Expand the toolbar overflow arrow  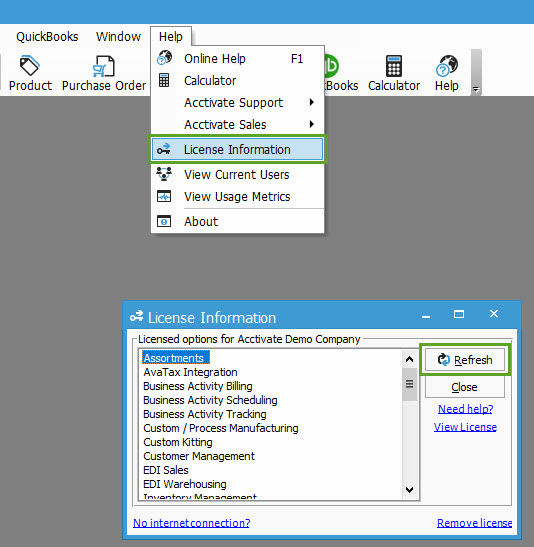pos(476,90)
